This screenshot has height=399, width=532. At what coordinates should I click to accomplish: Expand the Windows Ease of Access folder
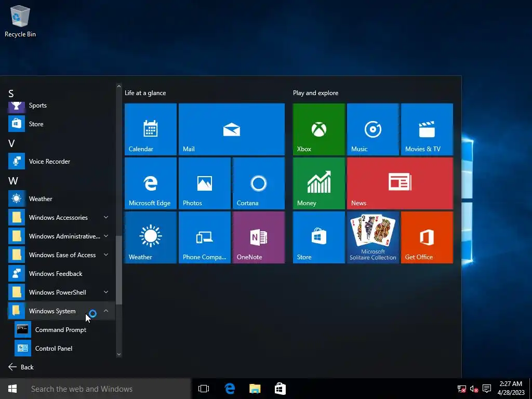[61, 255]
